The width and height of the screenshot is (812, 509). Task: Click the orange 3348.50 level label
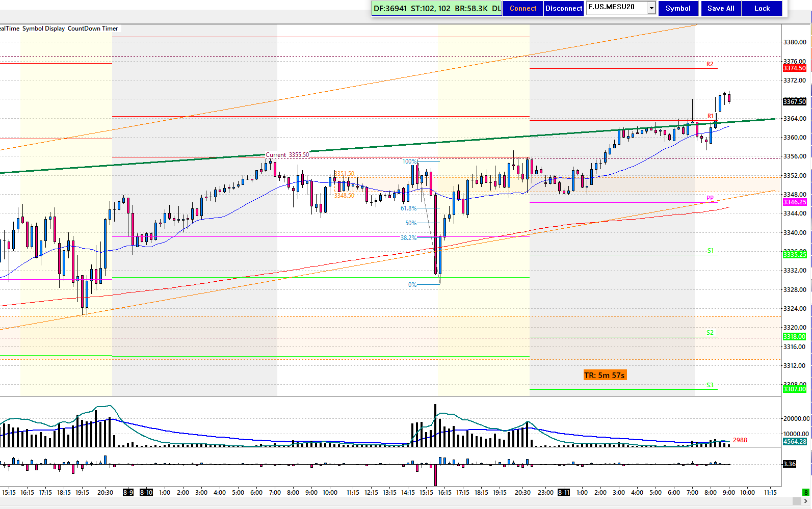(x=344, y=196)
